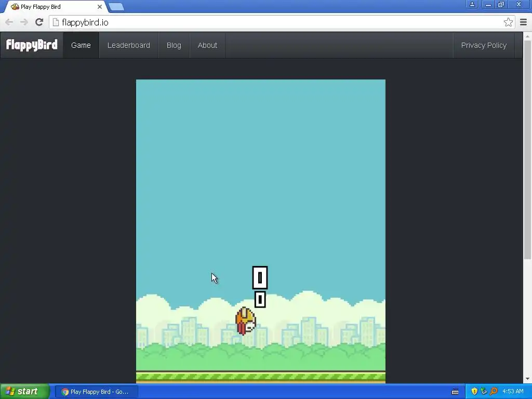Select the Play Flappy Bird tab
Viewport: 532px width, 399px height.
point(56,7)
